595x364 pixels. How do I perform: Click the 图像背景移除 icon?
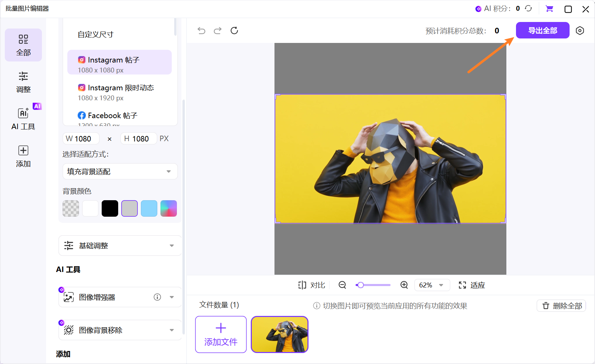69,330
